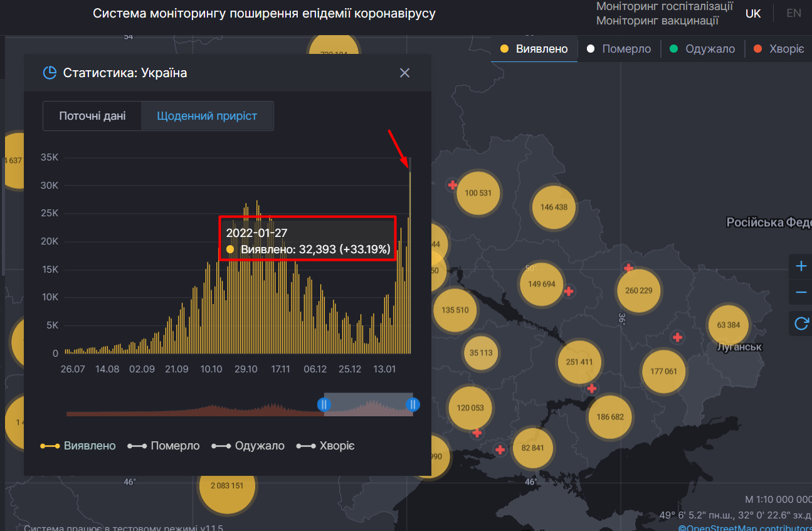Image resolution: width=812 pixels, height=531 pixels.
Task: Click the 63 384 Луганськ bubble
Action: pyautogui.click(x=728, y=325)
